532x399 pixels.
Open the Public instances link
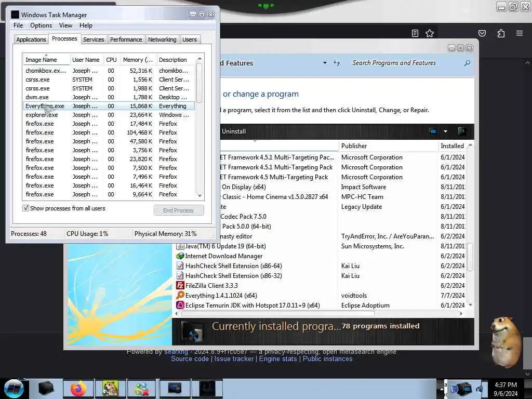[x=327, y=358]
